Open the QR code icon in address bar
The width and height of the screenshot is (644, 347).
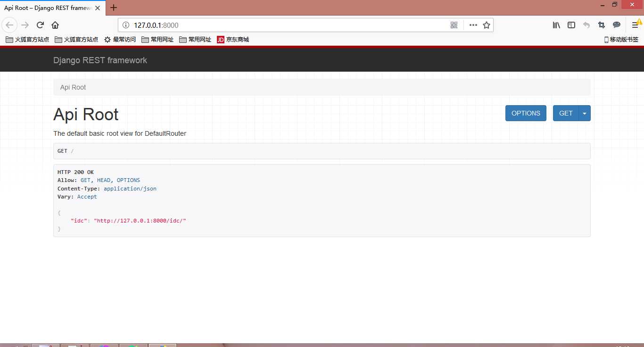click(x=454, y=25)
